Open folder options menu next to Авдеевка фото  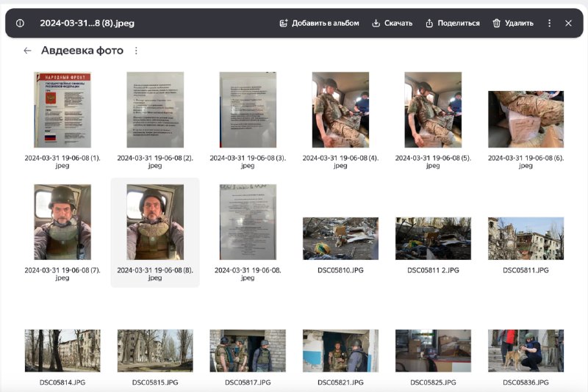136,51
